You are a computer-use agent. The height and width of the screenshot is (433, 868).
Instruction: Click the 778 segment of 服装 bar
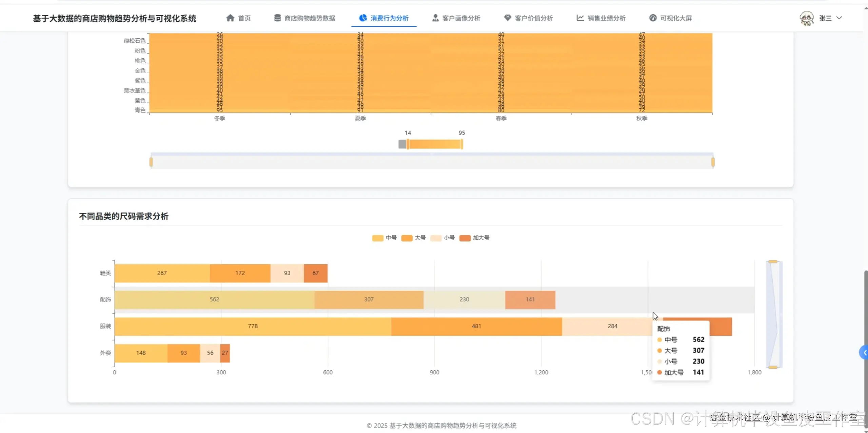[253, 326]
